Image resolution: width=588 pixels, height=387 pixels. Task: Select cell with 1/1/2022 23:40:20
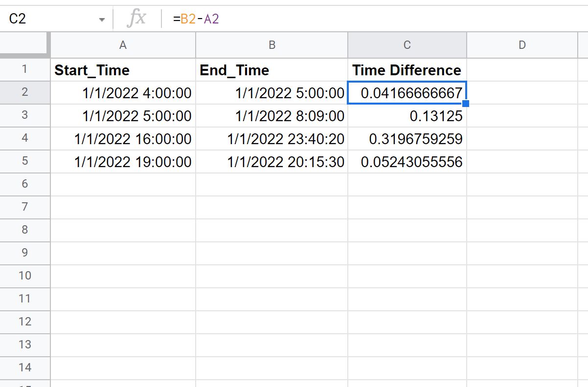coord(272,139)
